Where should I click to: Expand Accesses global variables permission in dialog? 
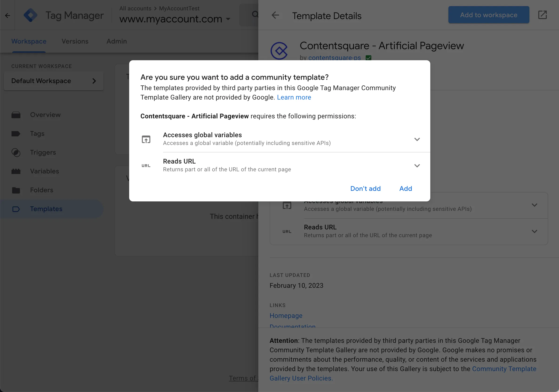click(x=417, y=139)
